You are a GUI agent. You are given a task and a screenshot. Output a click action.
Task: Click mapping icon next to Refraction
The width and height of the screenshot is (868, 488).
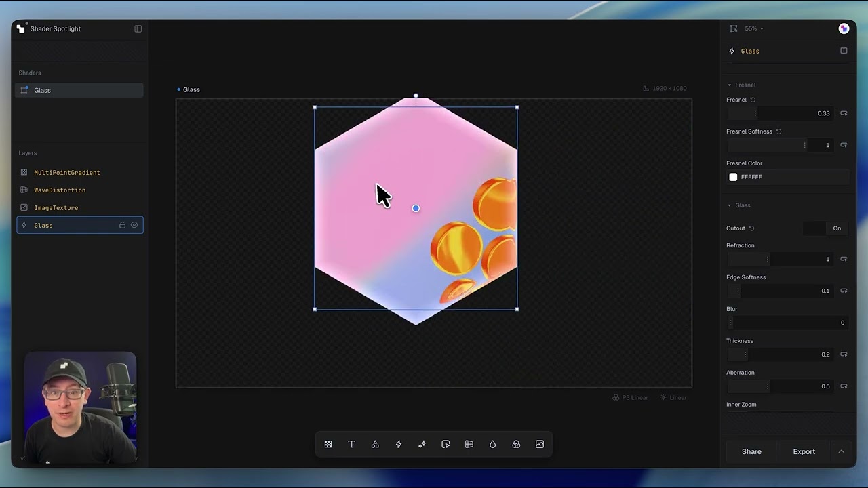(x=844, y=259)
